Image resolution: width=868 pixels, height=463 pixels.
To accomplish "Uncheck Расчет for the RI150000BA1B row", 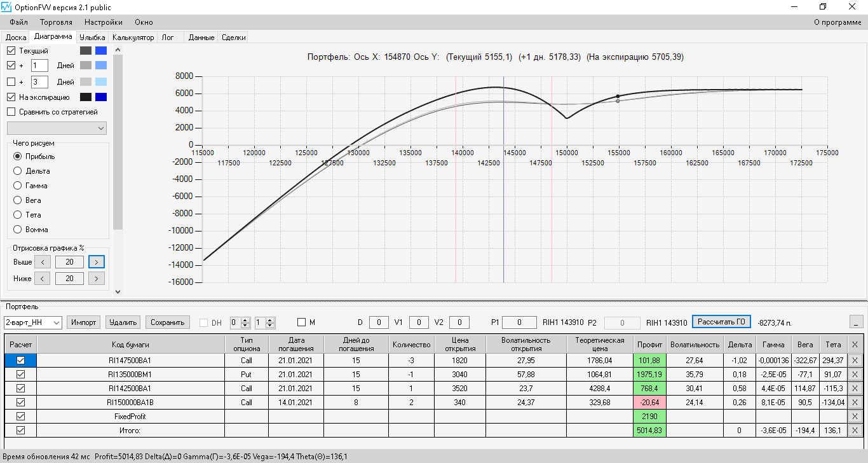I will click(x=20, y=402).
